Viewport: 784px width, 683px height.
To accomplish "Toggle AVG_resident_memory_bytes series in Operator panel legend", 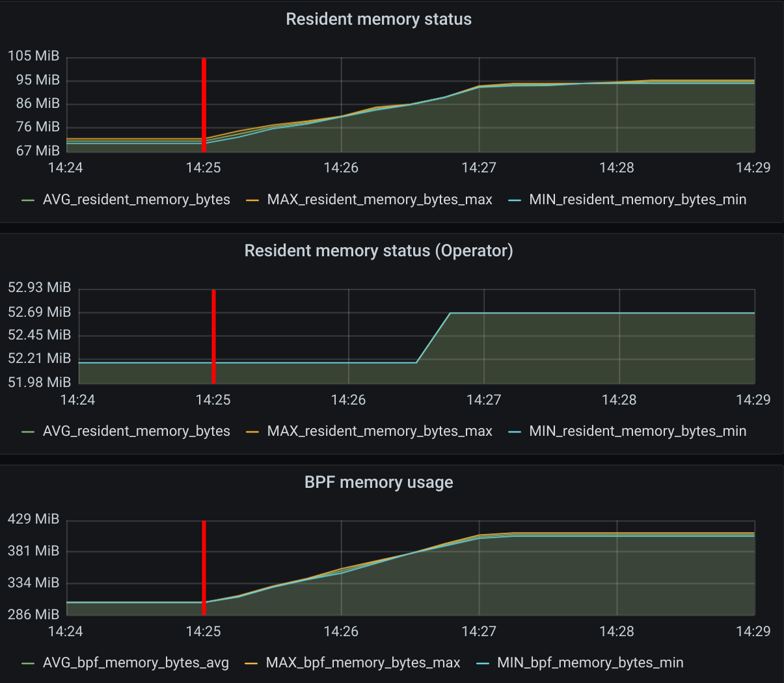I will pyautogui.click(x=137, y=431).
